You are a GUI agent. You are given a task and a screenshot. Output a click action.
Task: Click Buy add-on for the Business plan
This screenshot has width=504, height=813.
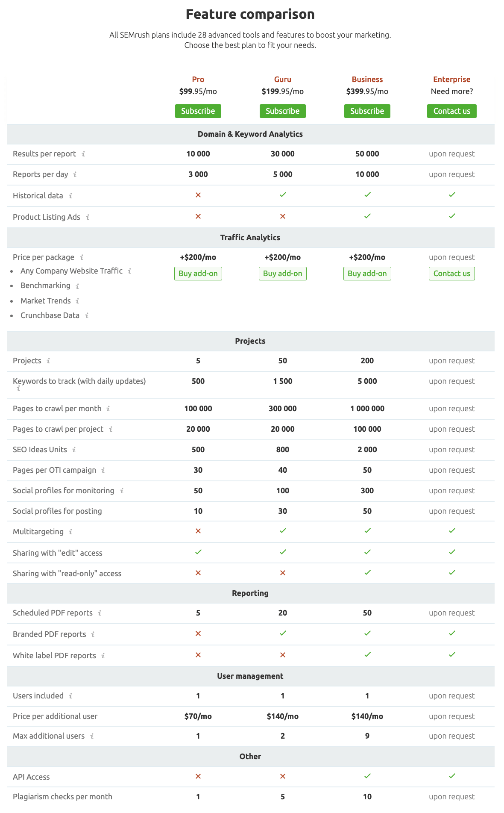pyautogui.click(x=367, y=274)
